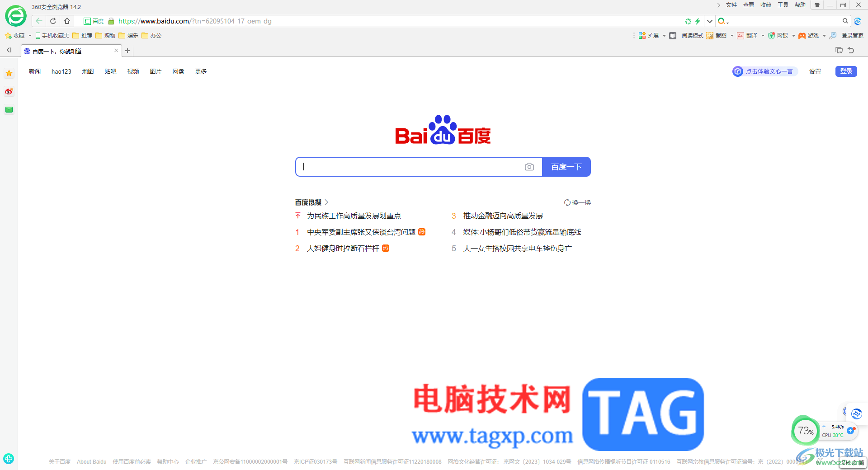Open the blue icon beside search box
This screenshot has width=868, height=470.
[x=858, y=21]
